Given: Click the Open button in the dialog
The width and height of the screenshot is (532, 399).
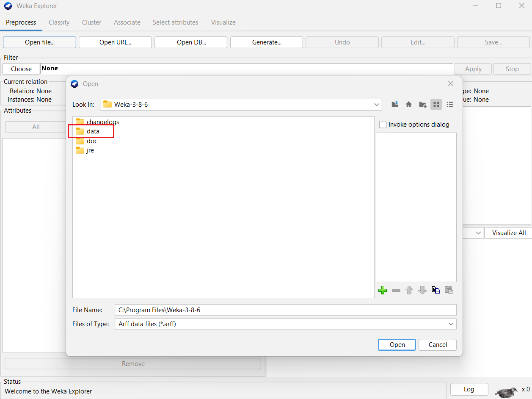Looking at the screenshot, I should 397,345.
